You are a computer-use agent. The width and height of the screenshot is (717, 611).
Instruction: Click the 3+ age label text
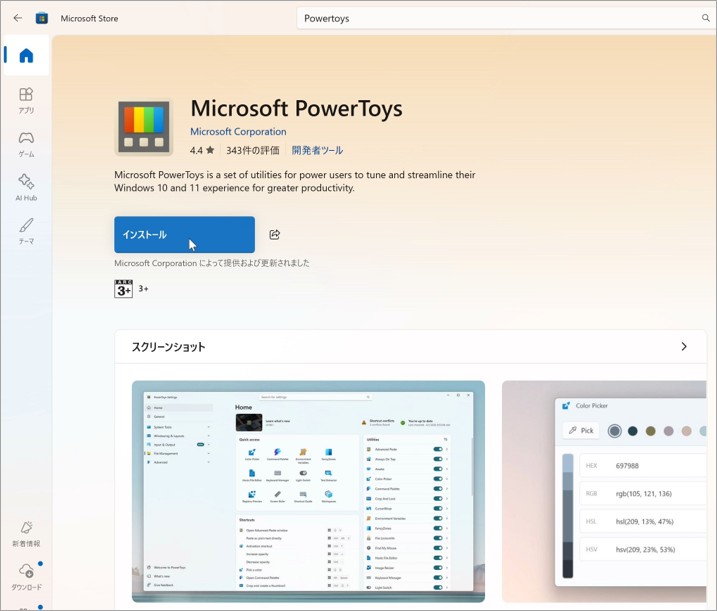click(144, 289)
